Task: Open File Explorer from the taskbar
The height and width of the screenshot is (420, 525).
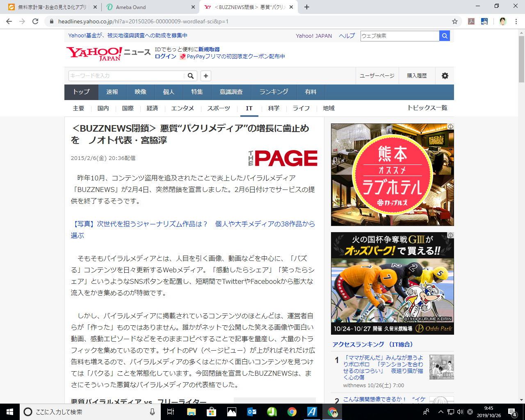Action: tap(191, 412)
